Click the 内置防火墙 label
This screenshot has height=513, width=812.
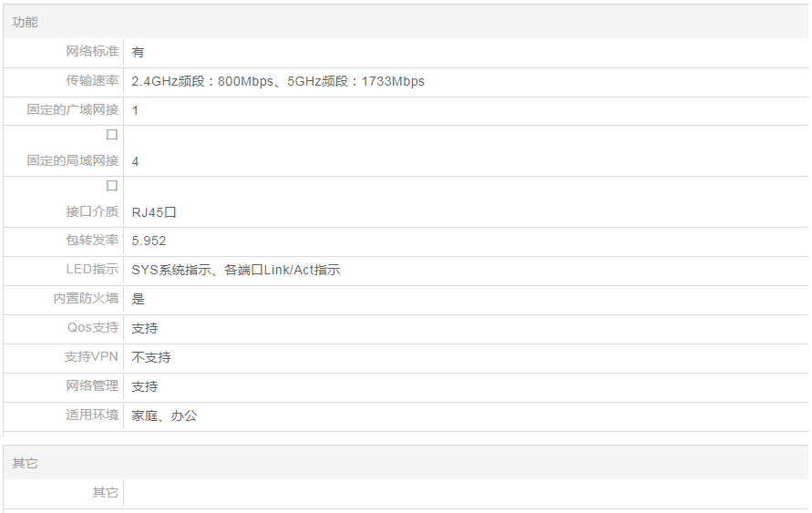click(x=86, y=299)
